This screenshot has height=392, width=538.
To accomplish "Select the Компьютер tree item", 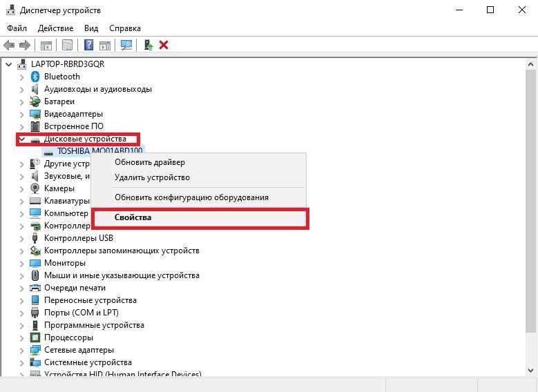I will tap(66, 213).
